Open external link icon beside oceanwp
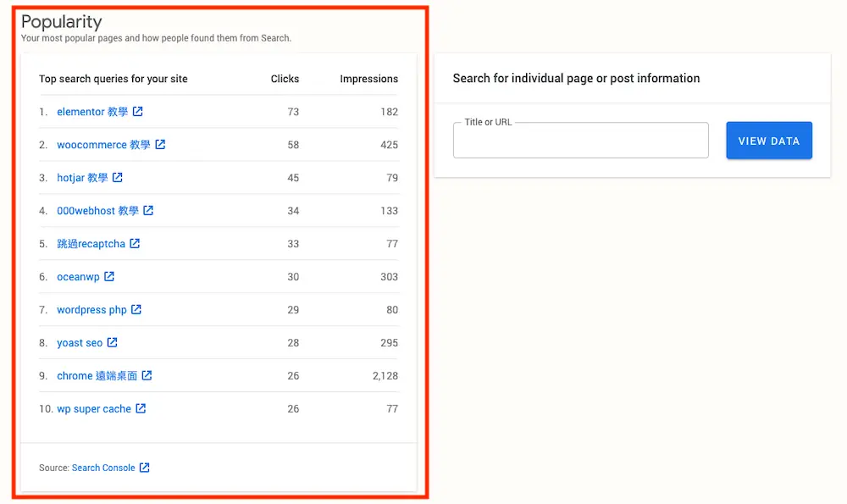The height and width of the screenshot is (504, 847). pos(109,276)
